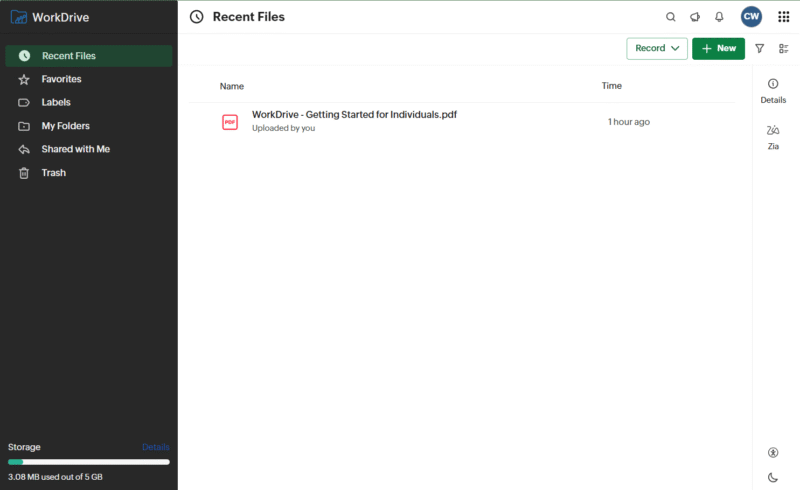Open the search magnifier icon
Image resolution: width=800 pixels, height=490 pixels.
point(671,17)
